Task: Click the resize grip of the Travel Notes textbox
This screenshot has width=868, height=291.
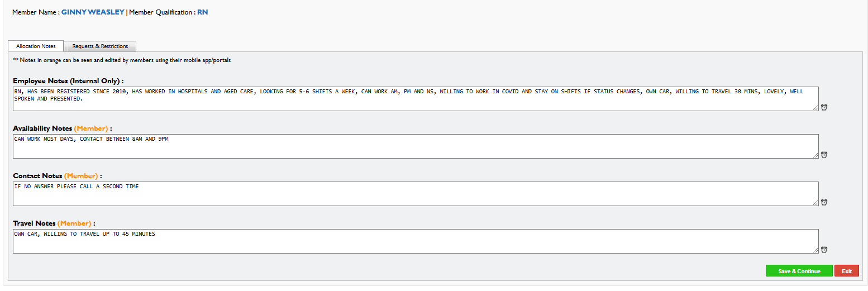Action: pyautogui.click(x=815, y=250)
